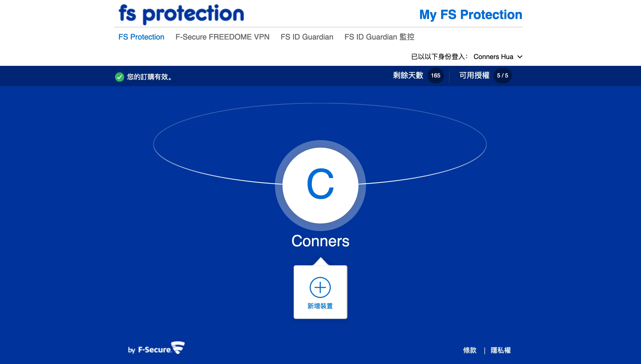This screenshot has width=641, height=364.
Task: Switch to F-Secure FREEDOME VPN tab
Action: pyautogui.click(x=222, y=37)
